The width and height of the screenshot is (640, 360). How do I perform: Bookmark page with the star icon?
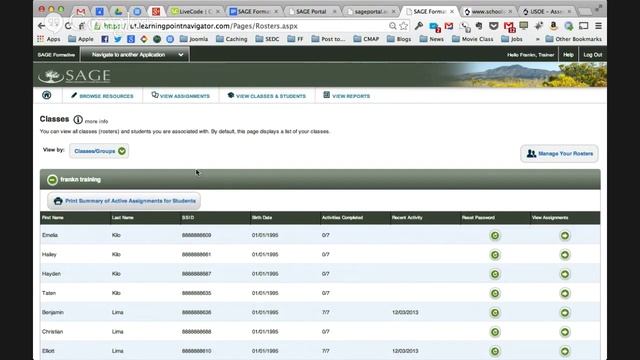click(x=404, y=26)
